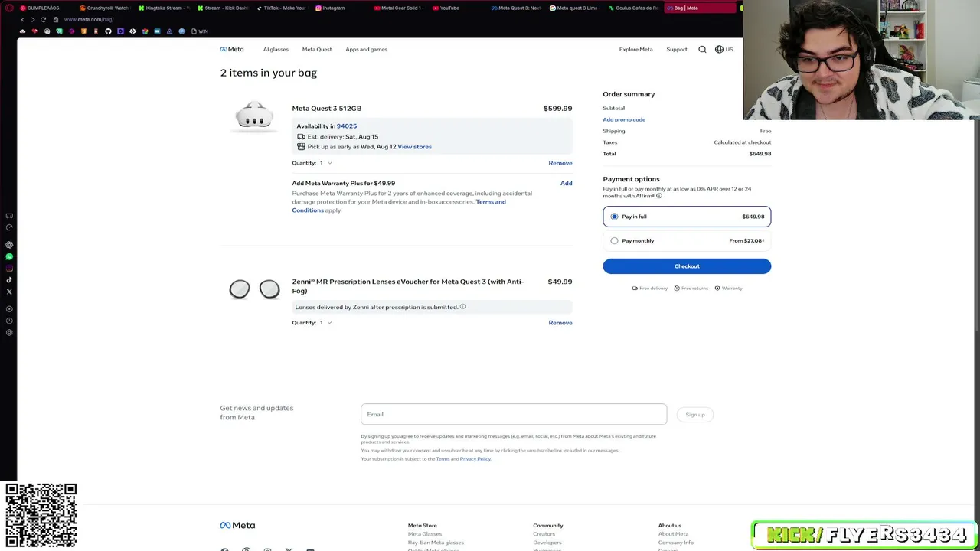Open ChatGPT from the browser sidebar
This screenshot has height=551, width=980.
(9, 245)
